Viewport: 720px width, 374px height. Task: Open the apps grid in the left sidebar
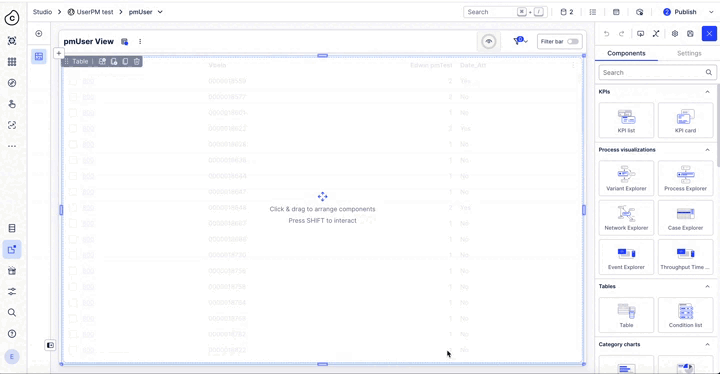click(12, 62)
